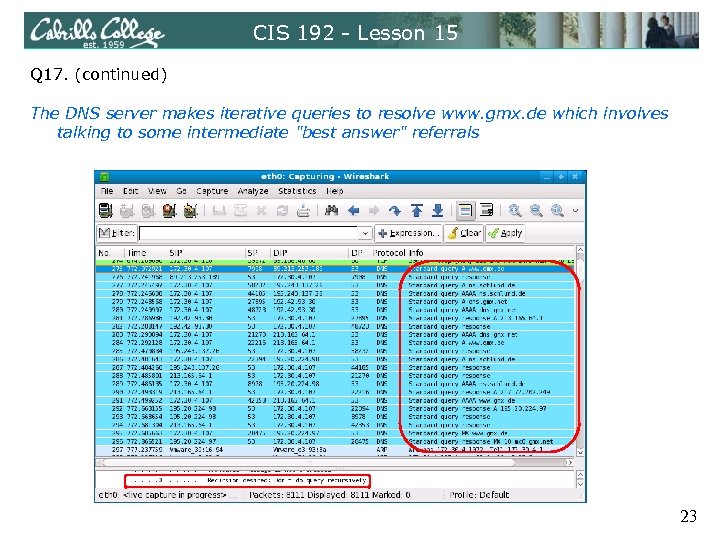
Task: Jump to the last packet icon
Action: 438,211
